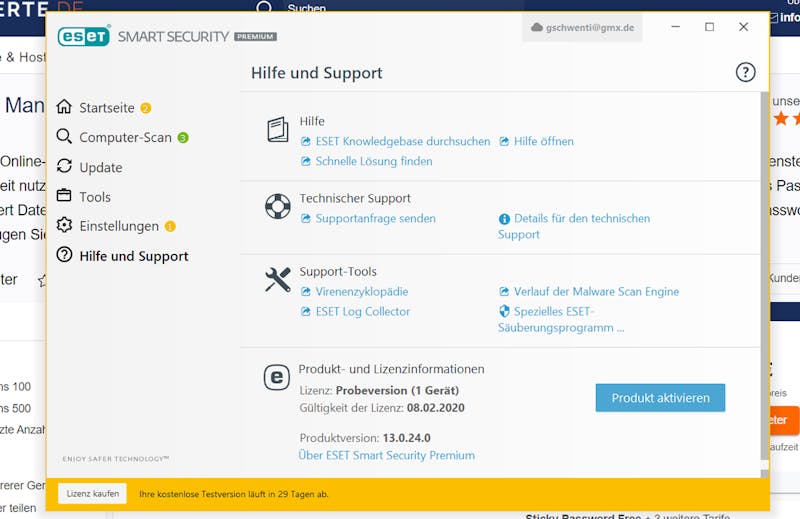The width and height of the screenshot is (800, 519).
Task: Click the Support-Tools wrench and screwdriver icon
Action: pos(278,280)
